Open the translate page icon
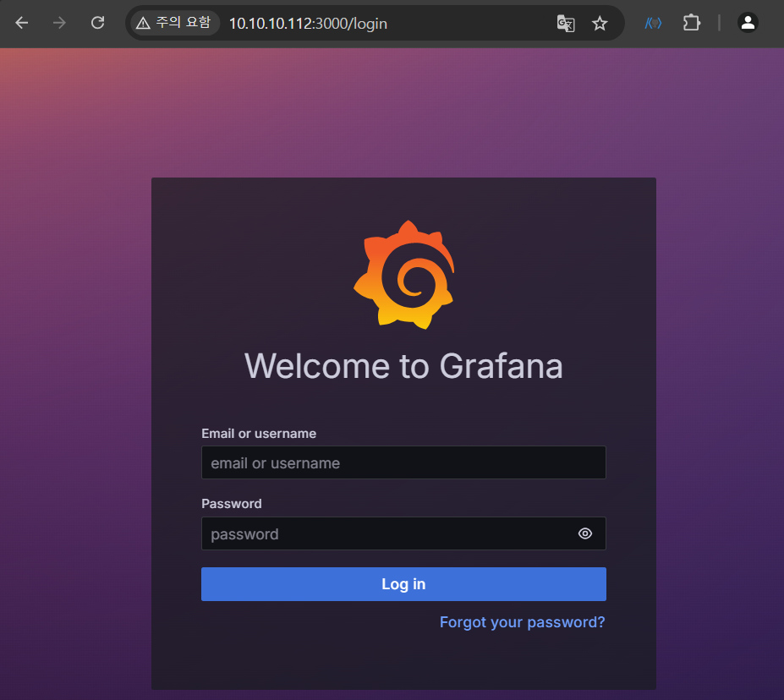The height and width of the screenshot is (700, 784). point(566,23)
